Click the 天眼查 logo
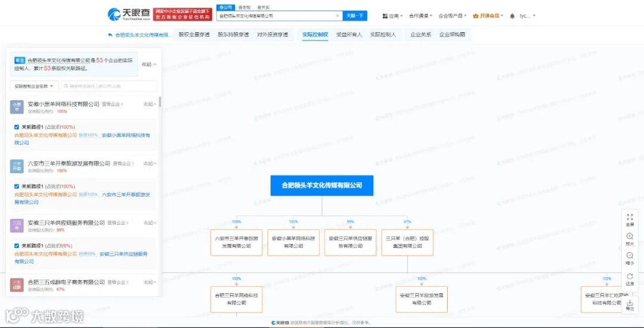Viewport: 644px width, 328px height. 129,15
